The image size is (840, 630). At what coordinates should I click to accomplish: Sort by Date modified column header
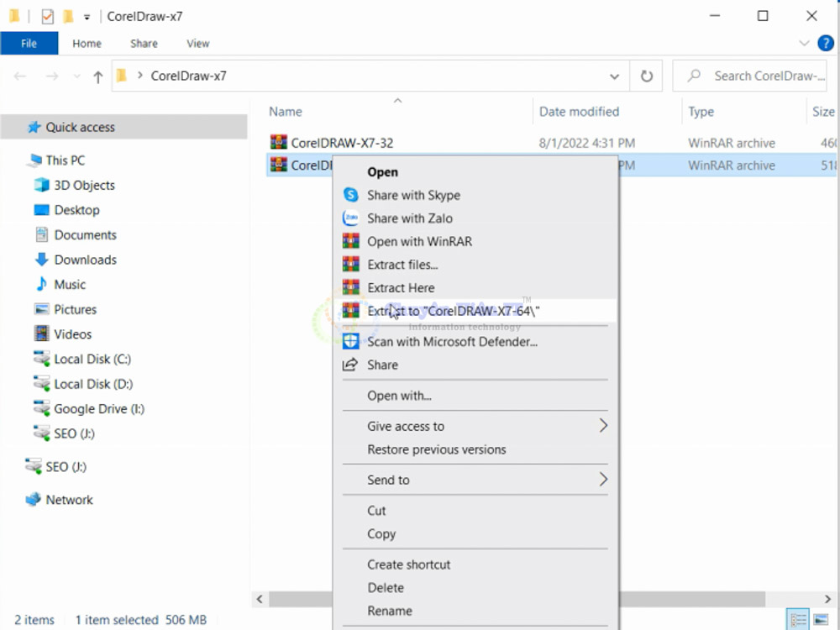pos(579,112)
